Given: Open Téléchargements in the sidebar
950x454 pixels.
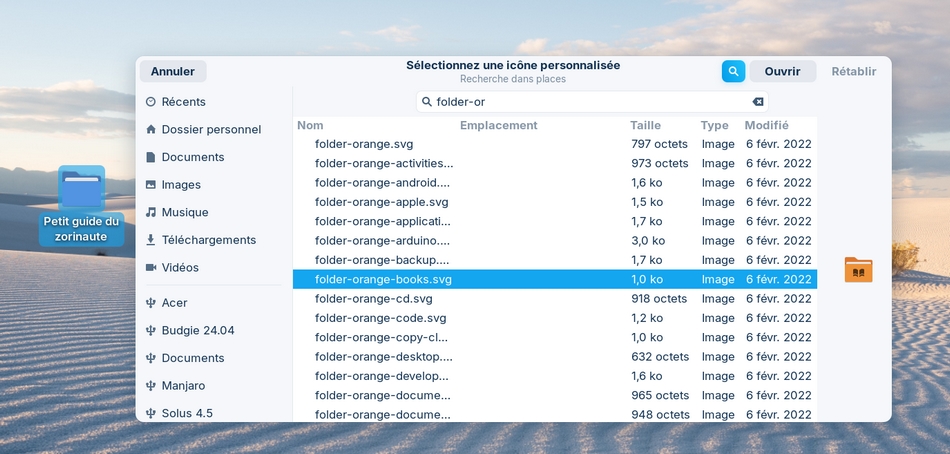Looking at the screenshot, I should point(208,240).
